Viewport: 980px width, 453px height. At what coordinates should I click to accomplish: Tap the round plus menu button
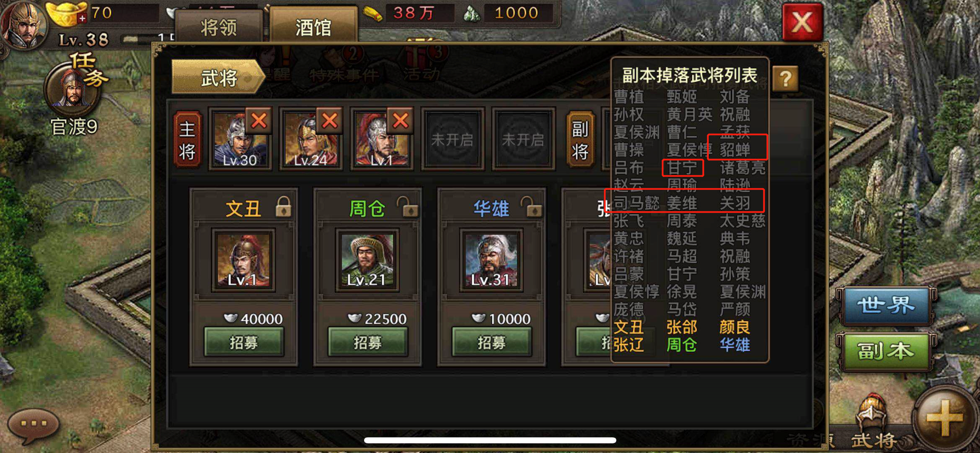click(x=945, y=417)
